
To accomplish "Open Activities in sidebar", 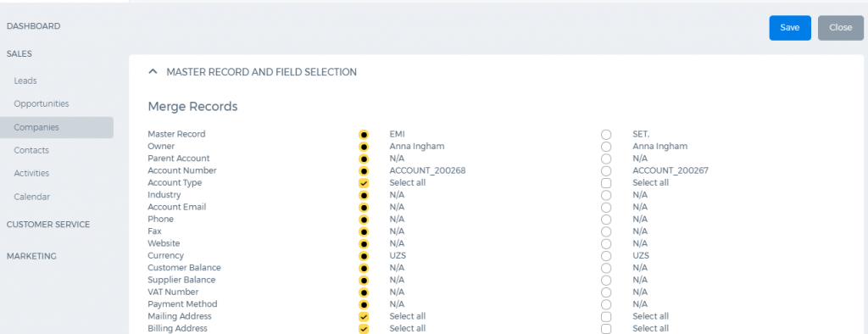I will point(31,174).
